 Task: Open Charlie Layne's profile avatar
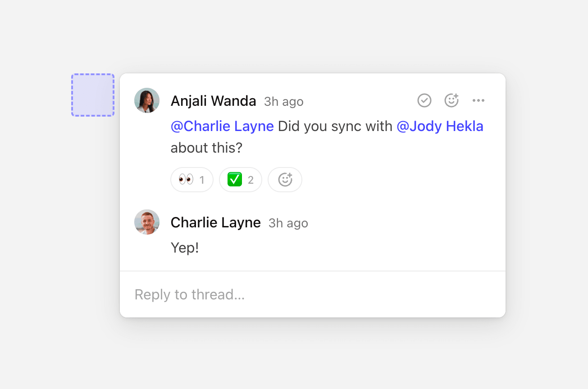[147, 222]
